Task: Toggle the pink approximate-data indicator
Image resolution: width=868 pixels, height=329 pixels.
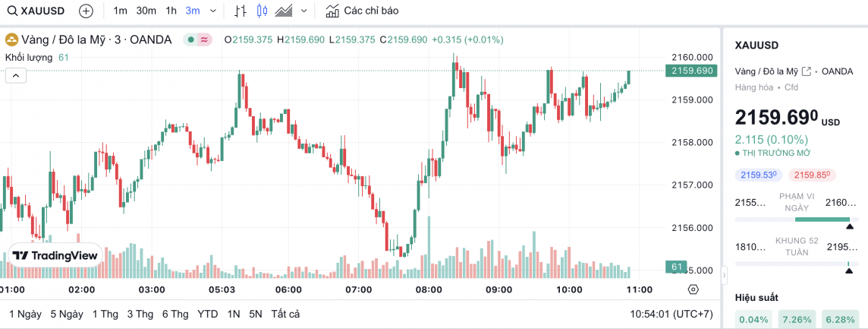Action: tap(204, 40)
